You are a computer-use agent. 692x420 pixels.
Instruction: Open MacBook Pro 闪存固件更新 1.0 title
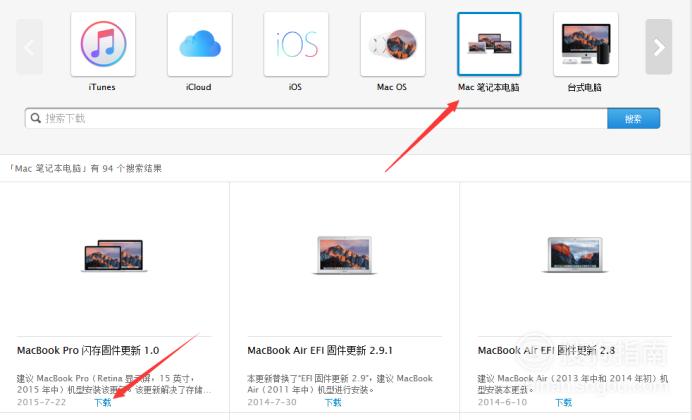pyautogui.click(x=88, y=350)
